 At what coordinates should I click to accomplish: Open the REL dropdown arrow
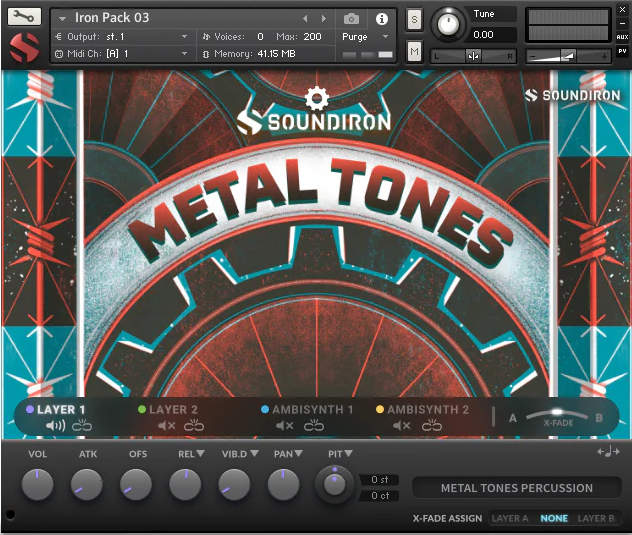pyautogui.click(x=200, y=453)
